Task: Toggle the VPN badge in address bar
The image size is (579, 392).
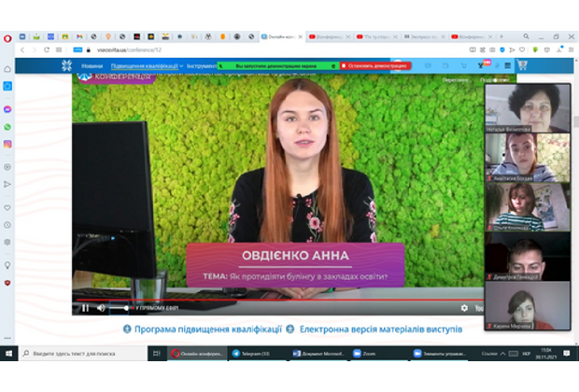Action: point(78,49)
